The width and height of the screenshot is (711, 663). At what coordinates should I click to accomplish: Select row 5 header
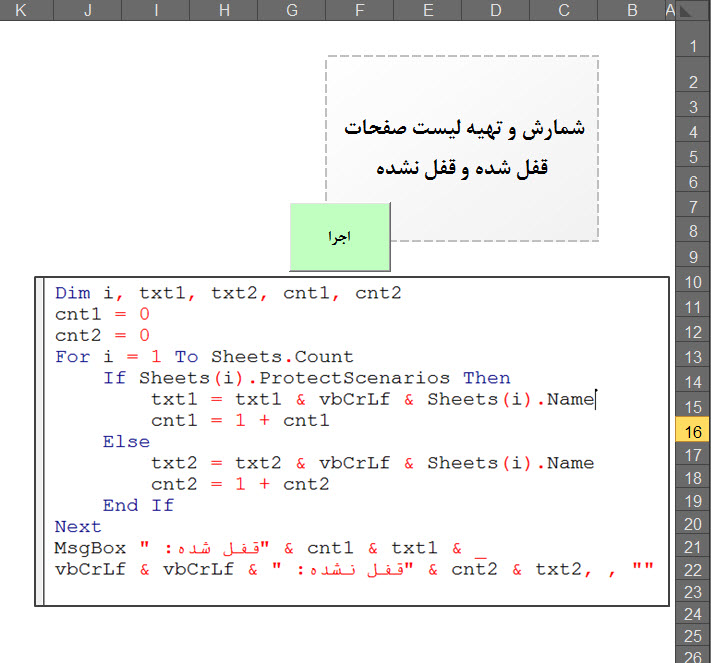click(692, 157)
